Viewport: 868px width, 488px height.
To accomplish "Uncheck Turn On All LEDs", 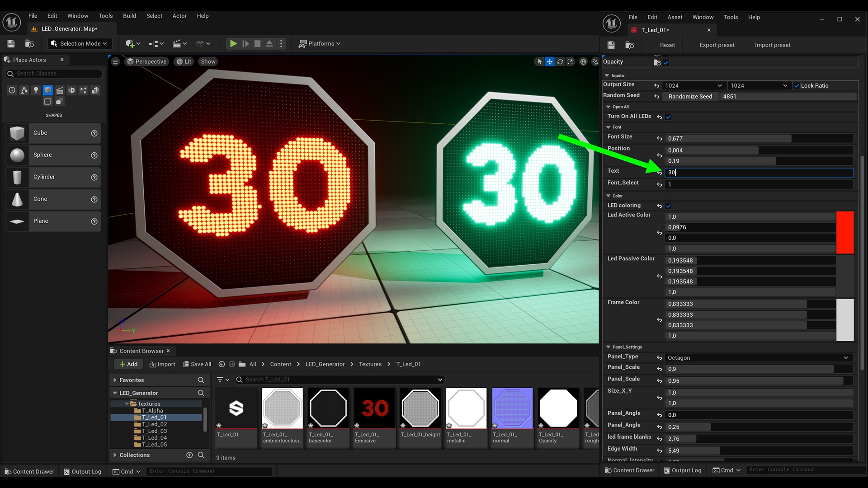I will [668, 117].
